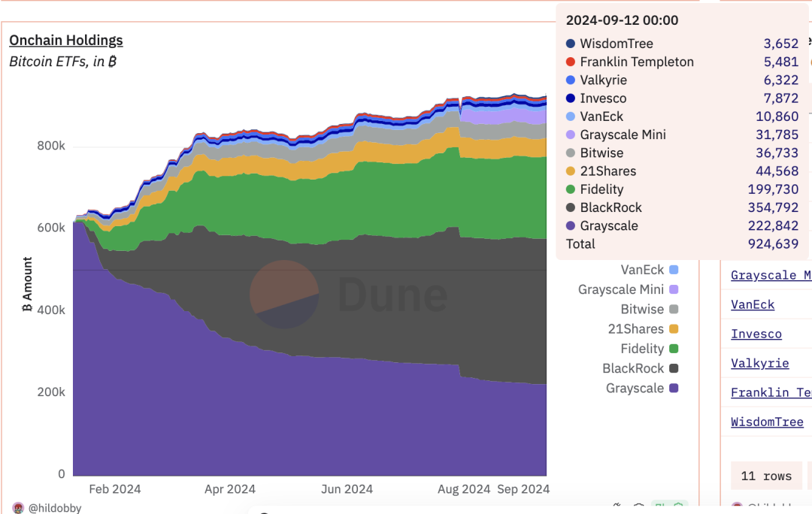Viewport: 812px width, 514px height.
Task: Click the Grayscale purple area in chart
Action: (226, 413)
